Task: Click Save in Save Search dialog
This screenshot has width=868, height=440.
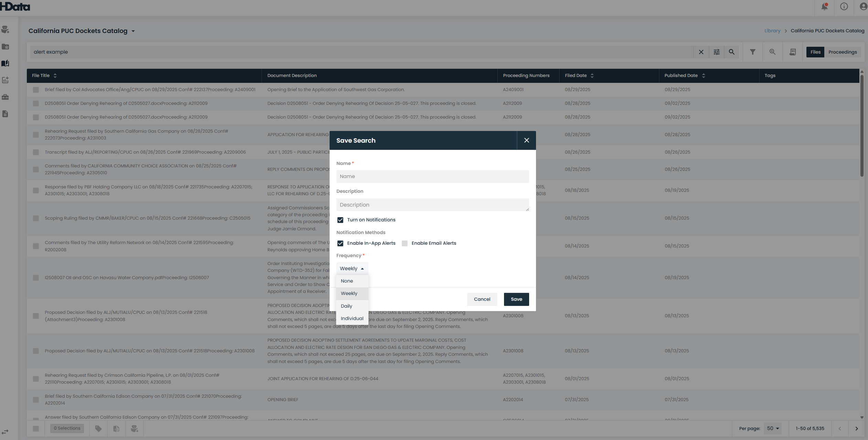Action: [516, 299]
